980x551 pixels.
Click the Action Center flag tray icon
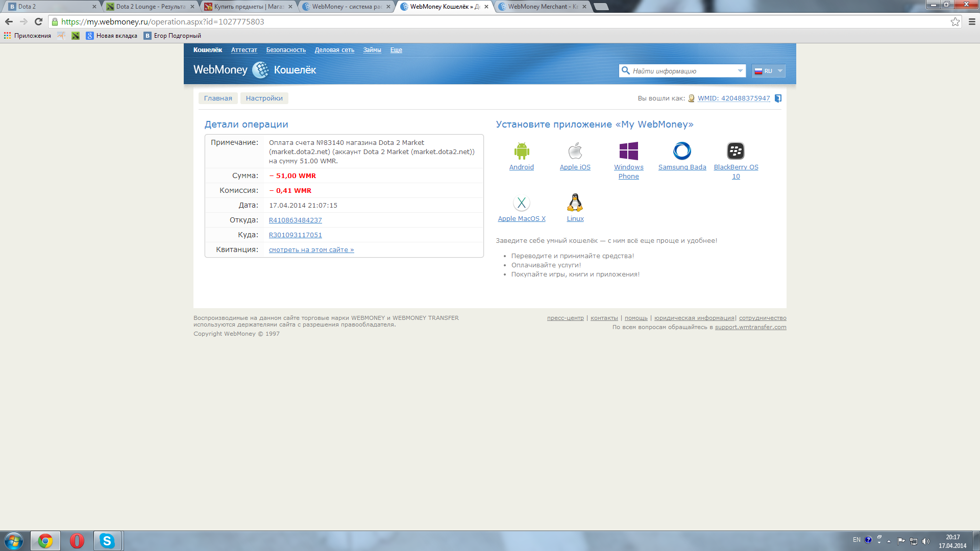901,541
